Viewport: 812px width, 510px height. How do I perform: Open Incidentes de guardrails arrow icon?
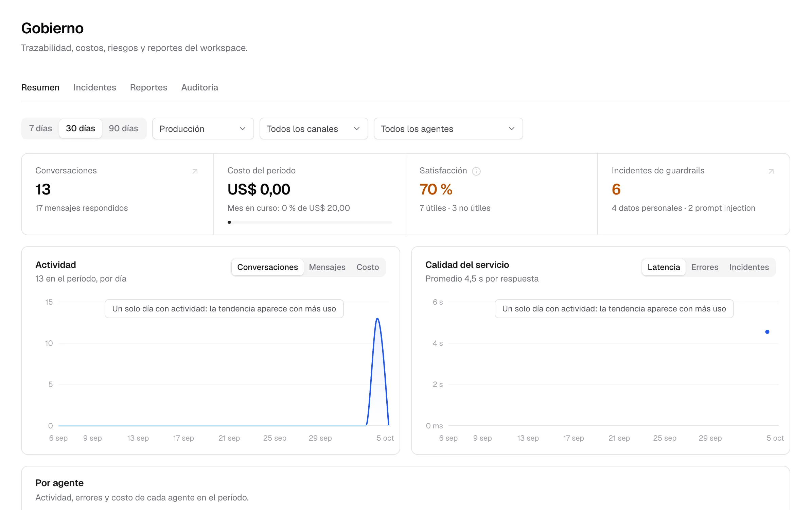(771, 171)
